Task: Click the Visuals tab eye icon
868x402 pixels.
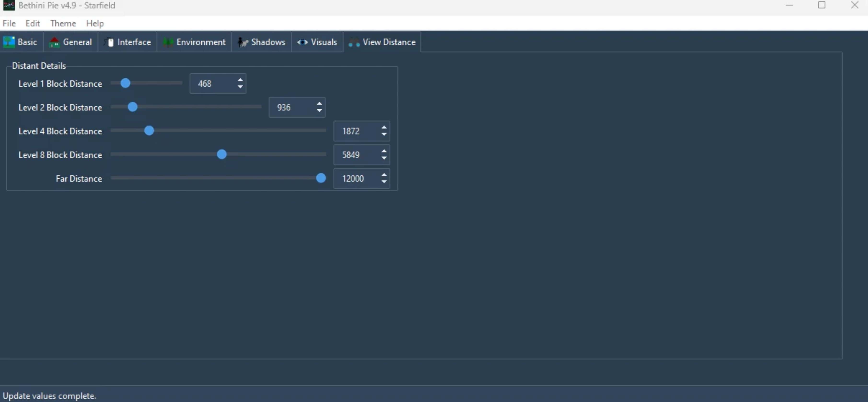Action: (x=302, y=42)
